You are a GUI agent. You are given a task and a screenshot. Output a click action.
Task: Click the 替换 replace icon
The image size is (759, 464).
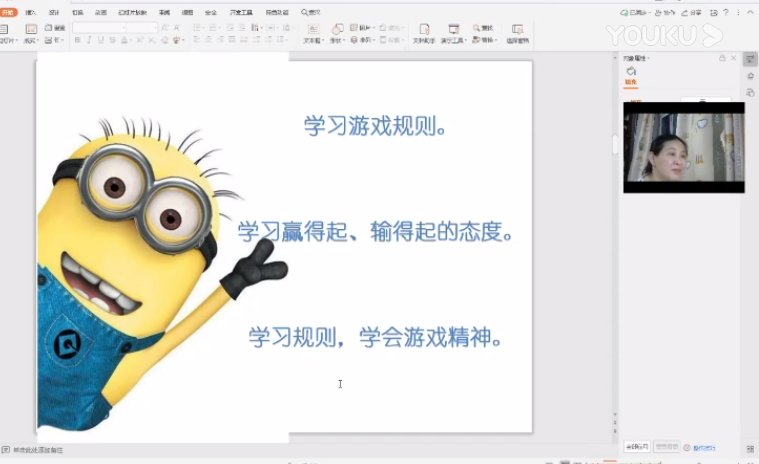coord(476,40)
